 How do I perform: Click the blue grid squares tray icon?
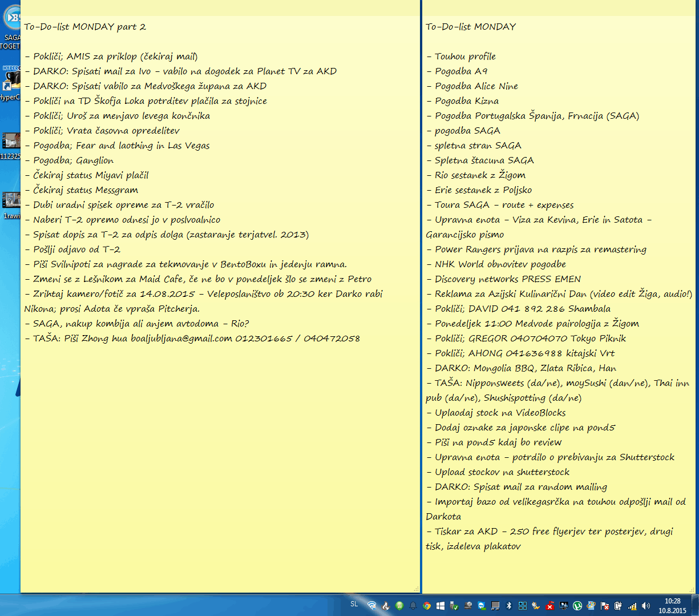coord(522,606)
